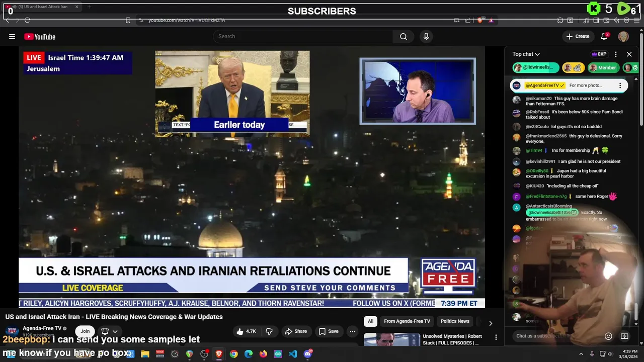Image resolution: width=644 pixels, height=362 pixels.
Task: Open more video actions menu
Action: [x=352, y=331]
